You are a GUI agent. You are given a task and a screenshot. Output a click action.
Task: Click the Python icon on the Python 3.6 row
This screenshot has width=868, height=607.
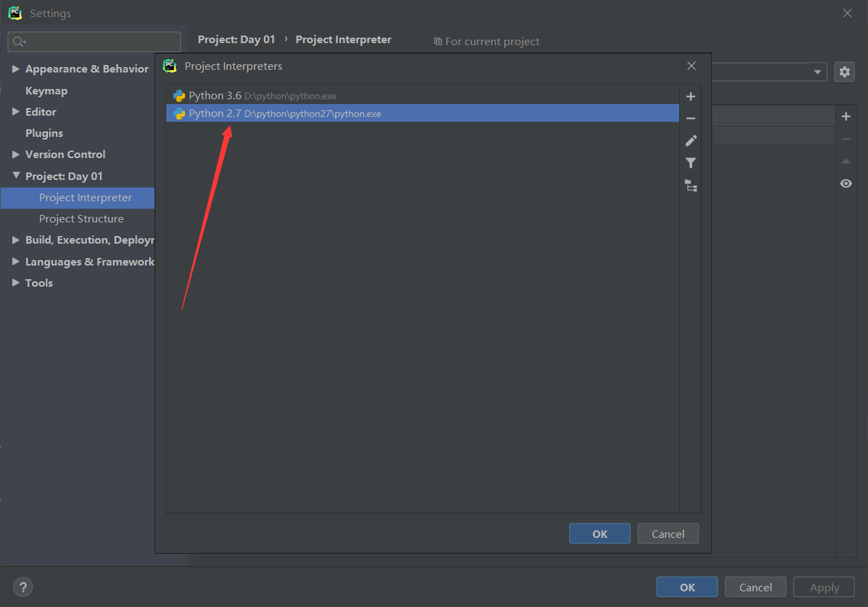coord(179,96)
